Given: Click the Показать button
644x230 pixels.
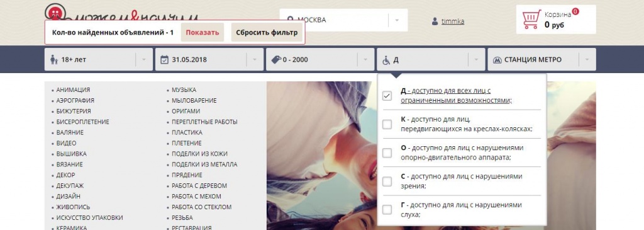Looking at the screenshot, I should (x=203, y=33).
